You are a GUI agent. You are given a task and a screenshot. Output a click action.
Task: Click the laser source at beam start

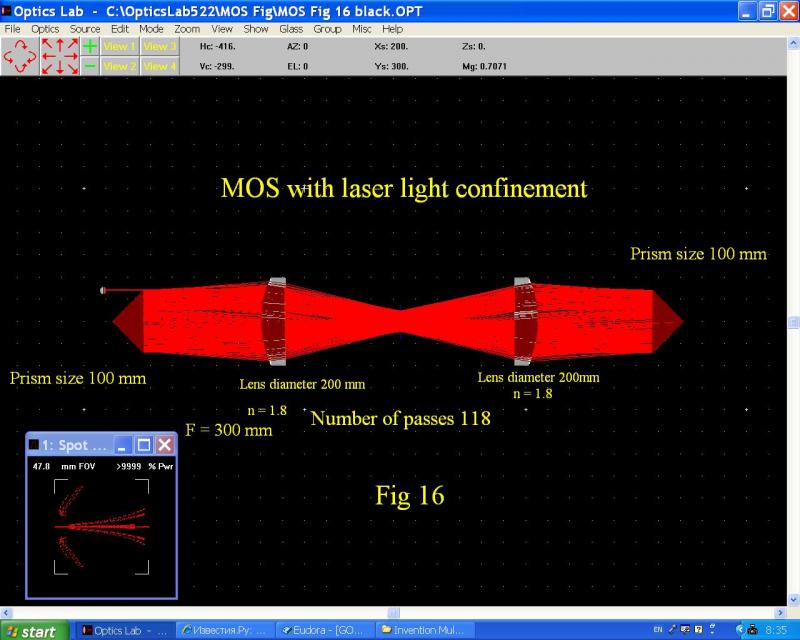coord(104,291)
